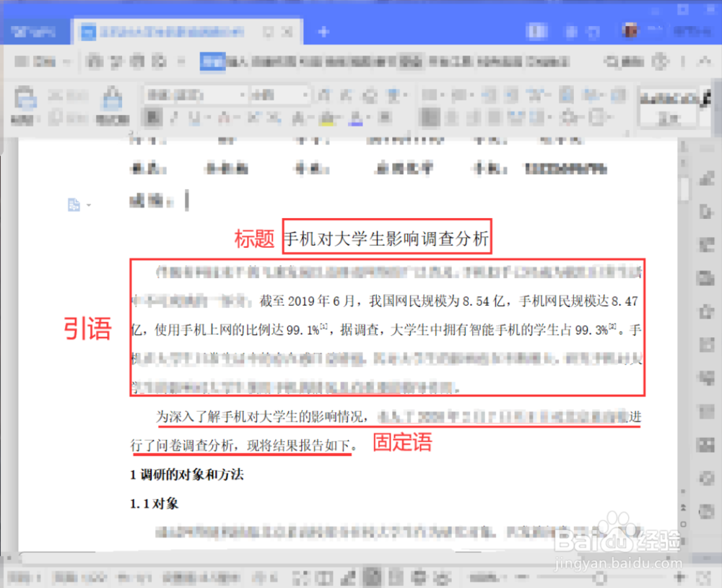Expand the font color dropdown arrow

pyautogui.click(x=368, y=118)
